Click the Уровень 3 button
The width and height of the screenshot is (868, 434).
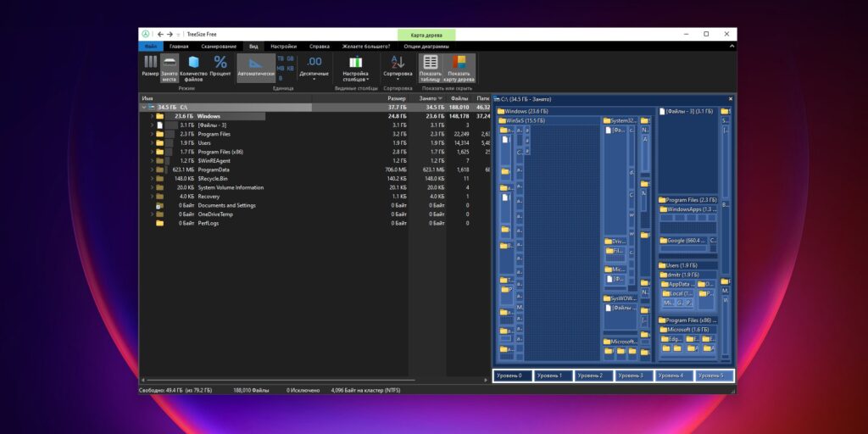tap(634, 376)
